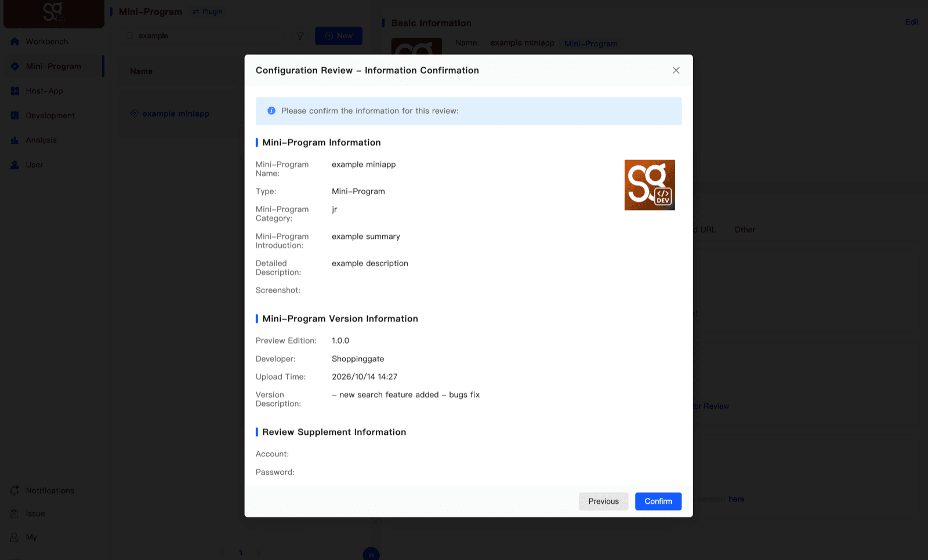This screenshot has height=560, width=928.
Task: Click the 'Mini-Program' tag in Basic Information
Action: pyautogui.click(x=591, y=43)
